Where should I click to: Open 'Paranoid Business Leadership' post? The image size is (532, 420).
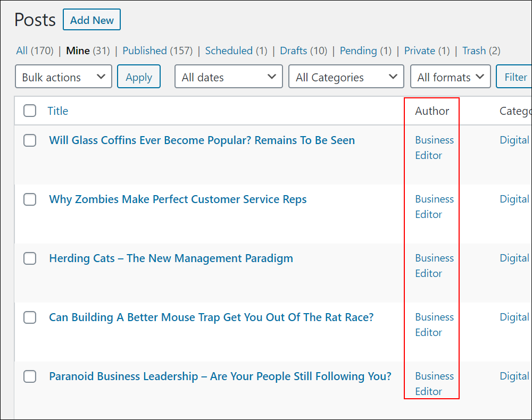(220, 376)
